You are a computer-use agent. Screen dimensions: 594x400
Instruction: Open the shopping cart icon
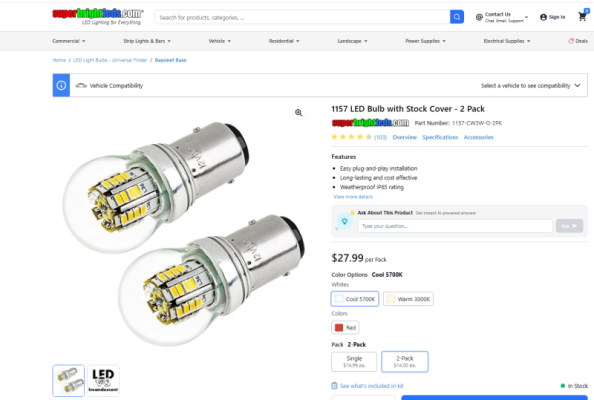[x=583, y=16]
